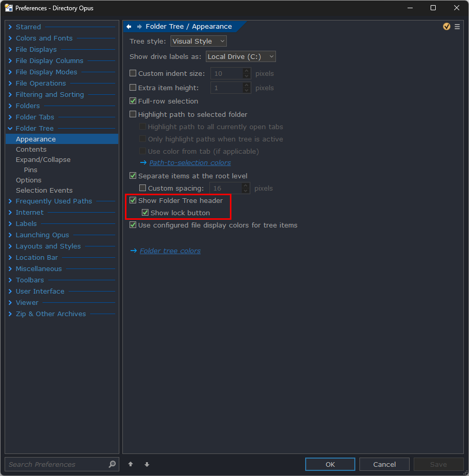
Task: Click the up arrow below the preferences list
Action: (x=131, y=464)
